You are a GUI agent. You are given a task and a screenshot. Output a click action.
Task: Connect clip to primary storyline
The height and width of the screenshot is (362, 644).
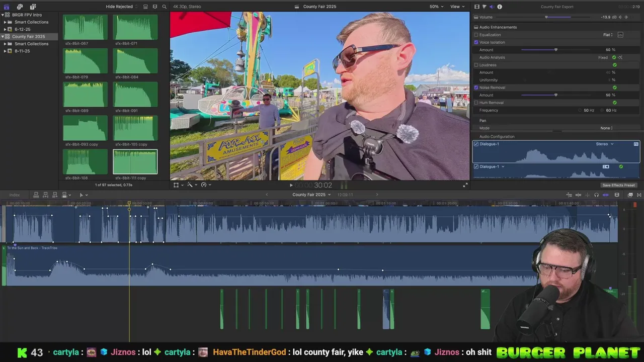point(36,195)
